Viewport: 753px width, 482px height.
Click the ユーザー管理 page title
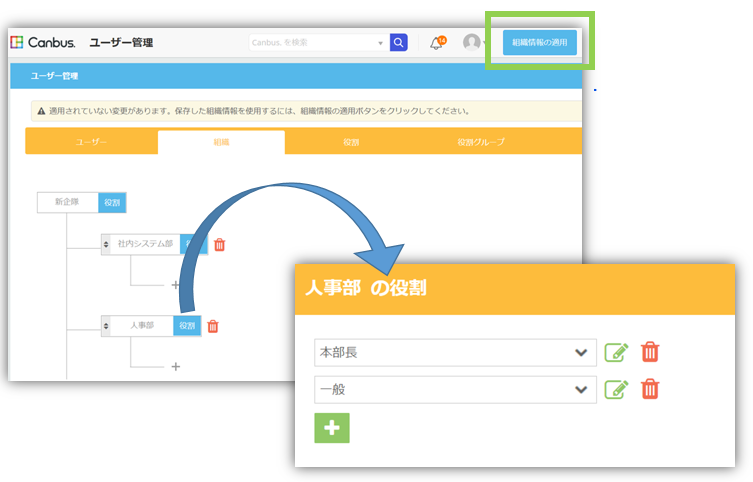(x=121, y=42)
